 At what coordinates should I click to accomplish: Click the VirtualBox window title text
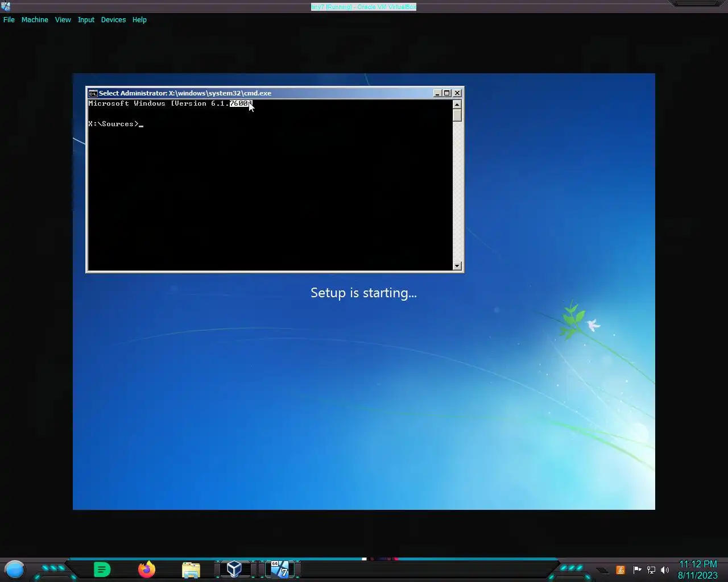pos(363,7)
